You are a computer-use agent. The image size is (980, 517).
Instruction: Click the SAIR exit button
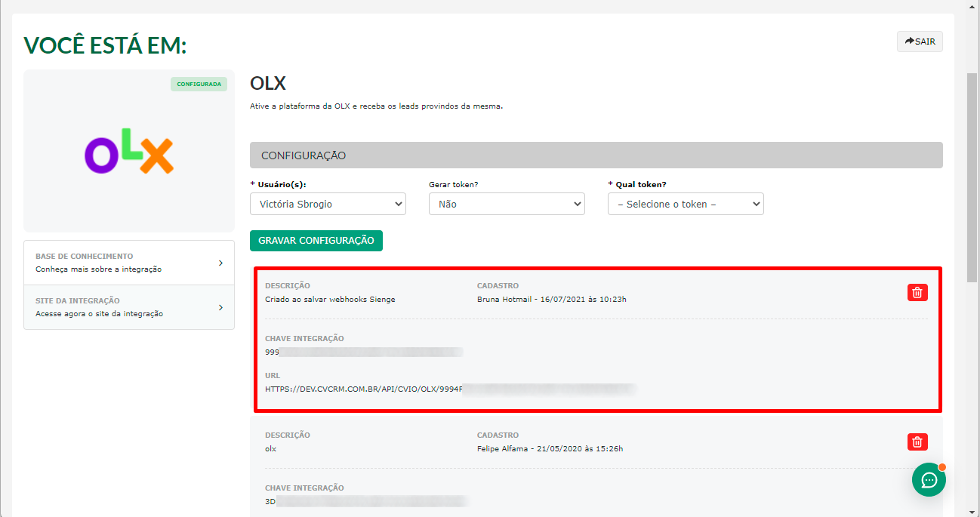click(x=920, y=42)
